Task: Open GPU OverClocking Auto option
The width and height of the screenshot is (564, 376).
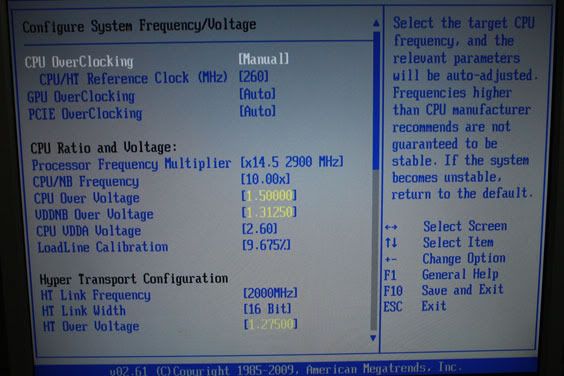Action: (x=258, y=94)
